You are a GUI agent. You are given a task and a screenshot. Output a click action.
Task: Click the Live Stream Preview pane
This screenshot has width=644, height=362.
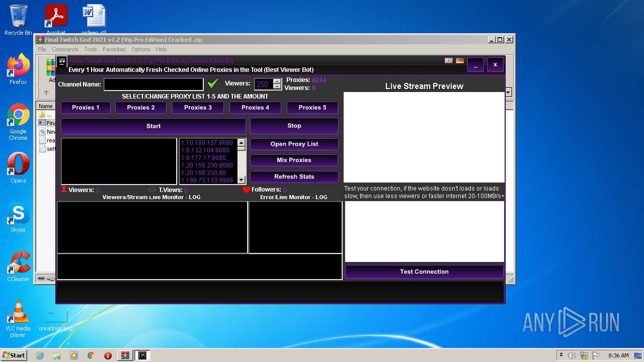point(424,137)
